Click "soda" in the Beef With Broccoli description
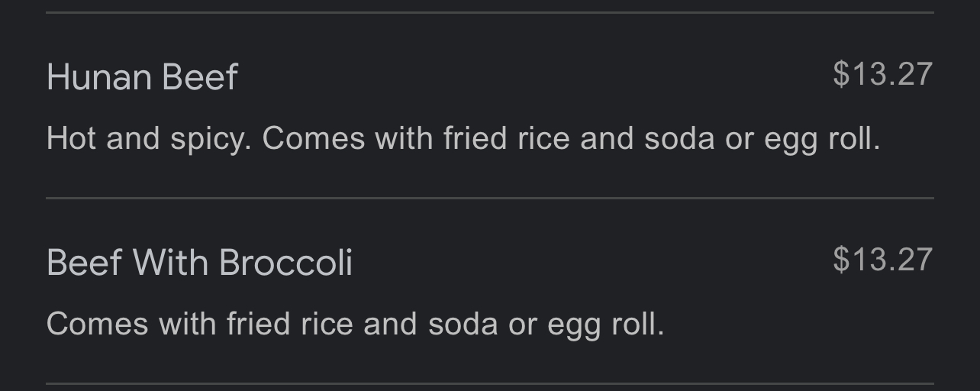Image resolution: width=980 pixels, height=391 pixels. coord(463,324)
